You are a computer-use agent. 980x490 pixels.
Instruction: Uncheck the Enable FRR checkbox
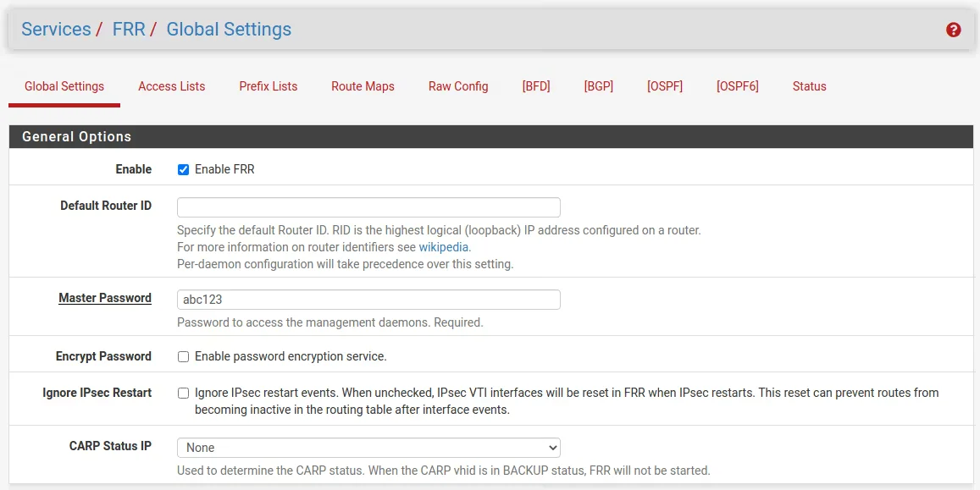pos(183,169)
